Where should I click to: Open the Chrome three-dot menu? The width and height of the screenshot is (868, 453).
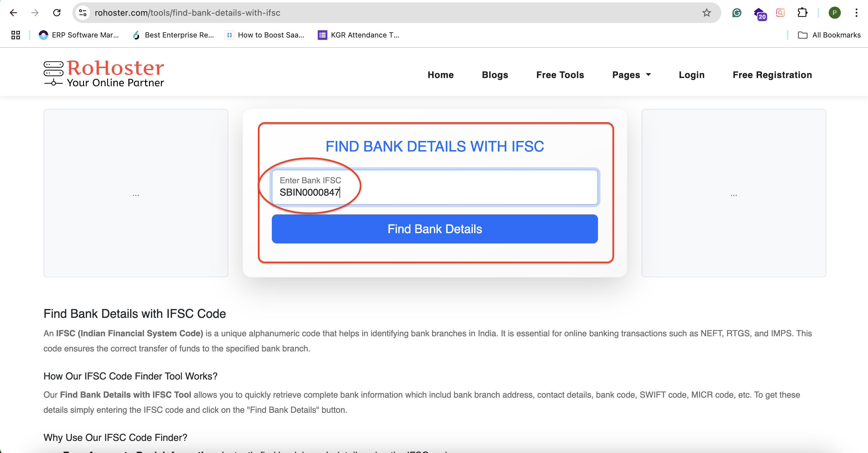[856, 13]
